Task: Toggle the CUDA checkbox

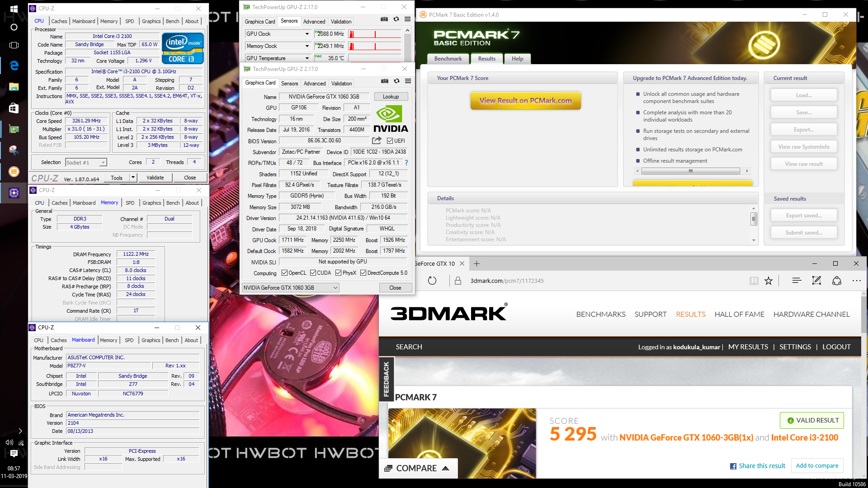Action: pos(313,273)
